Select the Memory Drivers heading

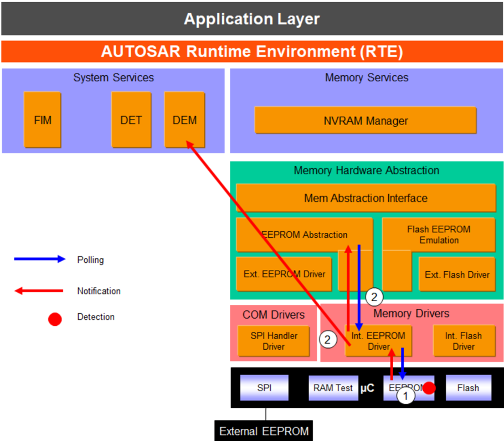411,313
